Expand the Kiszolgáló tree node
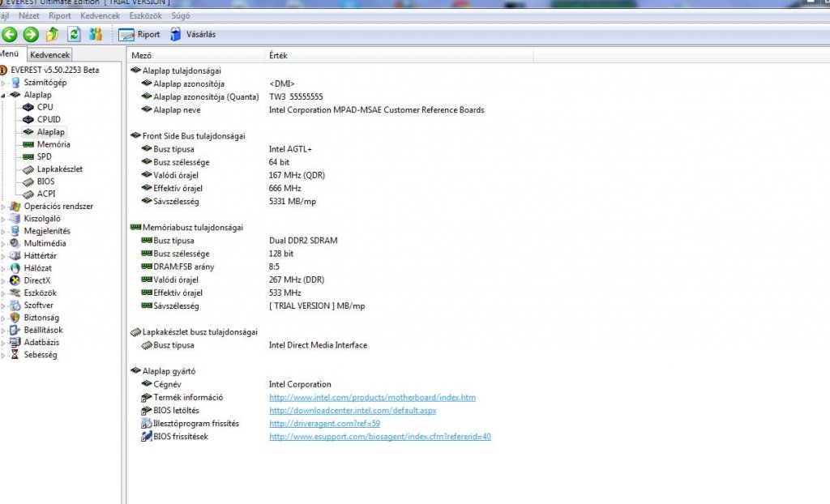Screen dimensions: 830x504 point(3,219)
